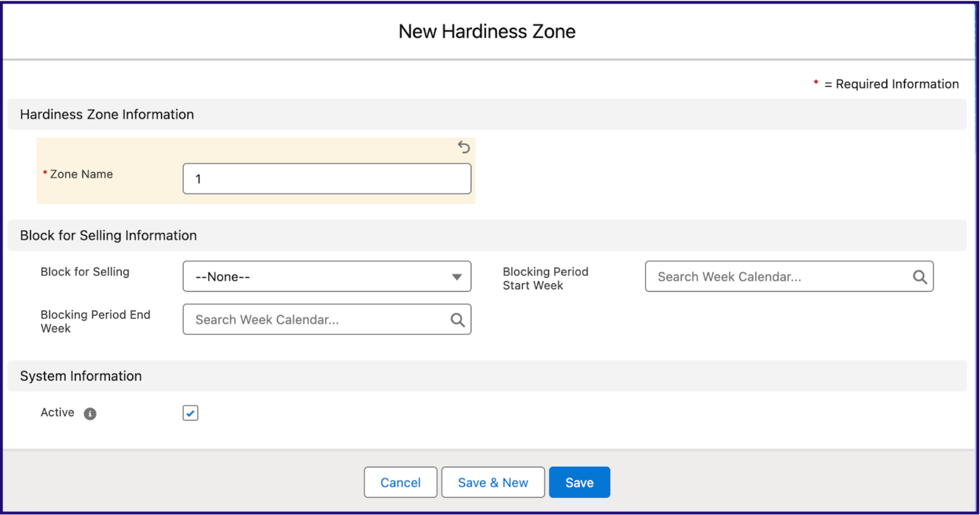Click the Hardiness Zone Information section header

tap(487, 114)
